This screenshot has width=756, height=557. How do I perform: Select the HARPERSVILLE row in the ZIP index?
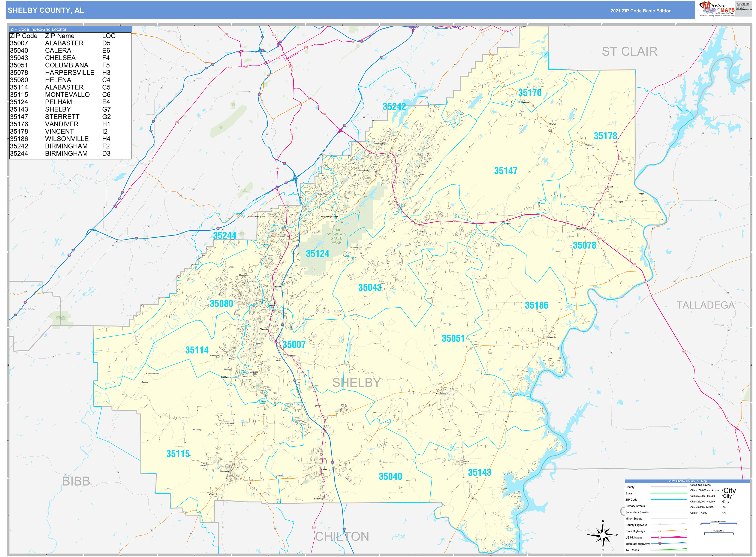[x=70, y=73]
